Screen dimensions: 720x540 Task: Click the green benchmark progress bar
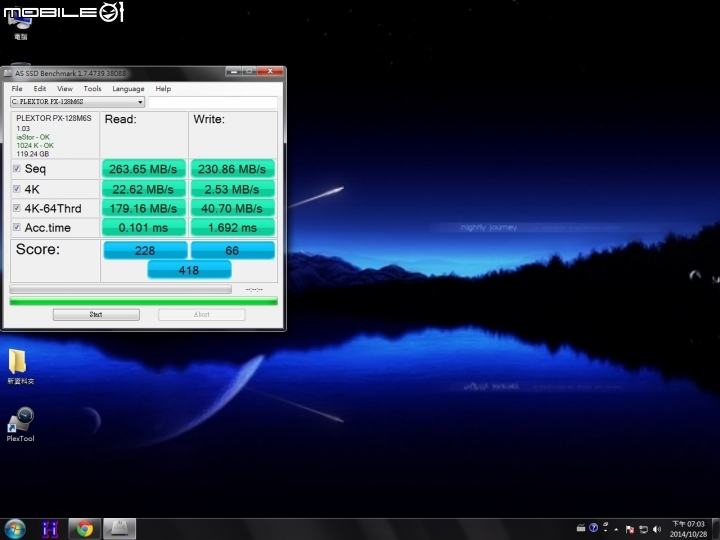[143, 301]
